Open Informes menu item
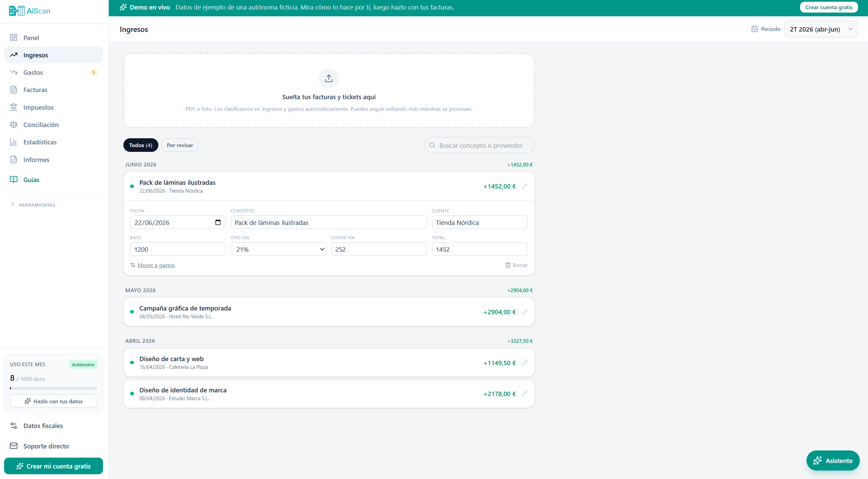Screen dimensions: 868x479 pyautogui.click(x=53, y=159)
